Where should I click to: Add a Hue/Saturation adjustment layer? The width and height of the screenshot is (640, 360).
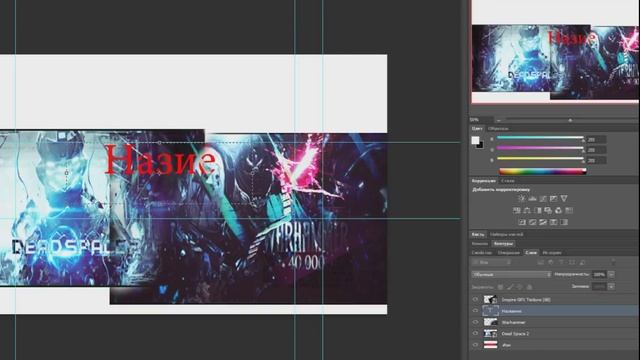516,211
